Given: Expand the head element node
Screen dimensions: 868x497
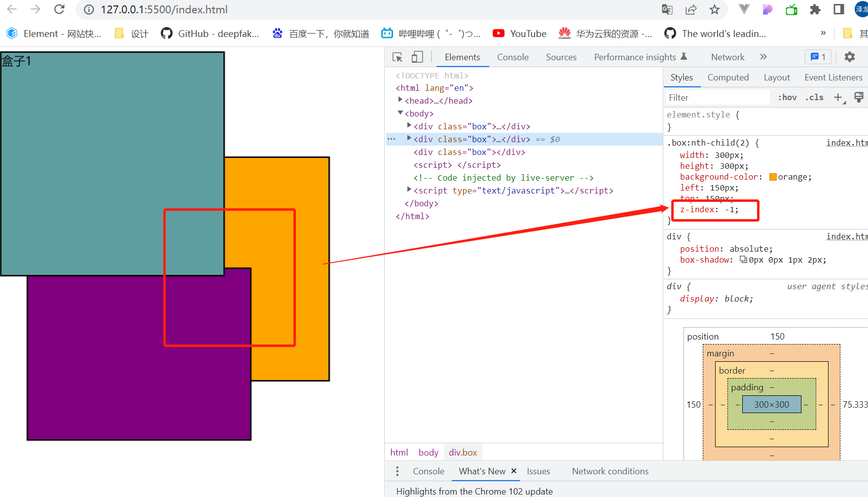Looking at the screenshot, I should (400, 100).
